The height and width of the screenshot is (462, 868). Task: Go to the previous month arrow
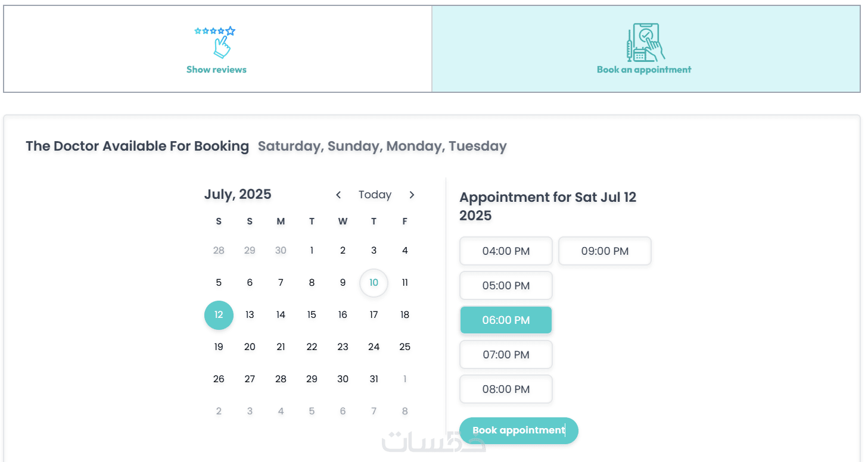[x=338, y=195]
